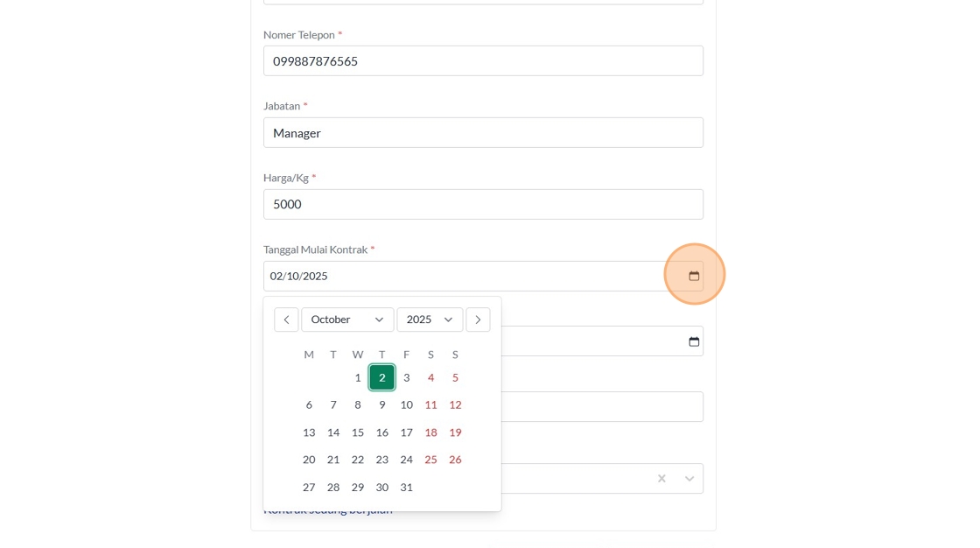980x548 pixels.
Task: Go to next month in calendar
Action: (x=478, y=320)
